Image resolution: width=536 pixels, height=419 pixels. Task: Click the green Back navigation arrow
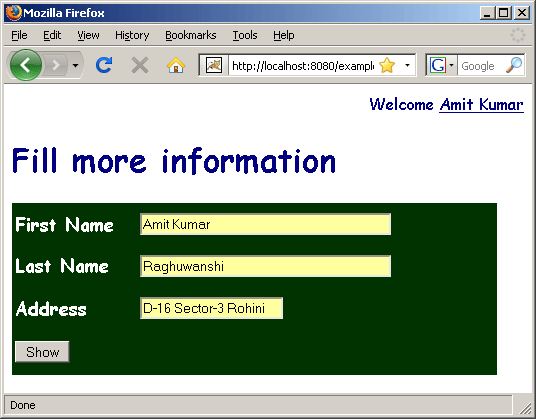tap(26, 65)
